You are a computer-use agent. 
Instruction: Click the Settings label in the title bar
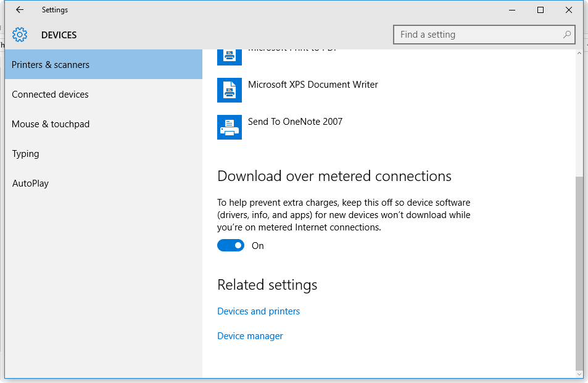point(54,10)
